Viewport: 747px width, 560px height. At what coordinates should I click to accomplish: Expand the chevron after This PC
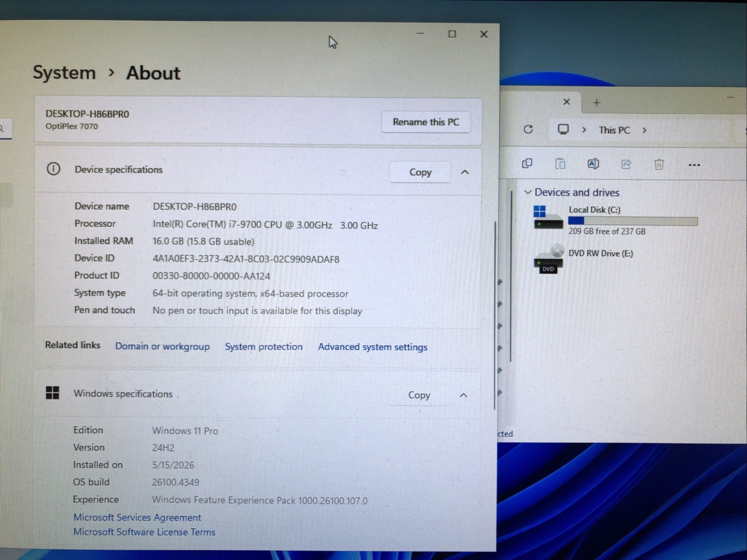tap(644, 130)
